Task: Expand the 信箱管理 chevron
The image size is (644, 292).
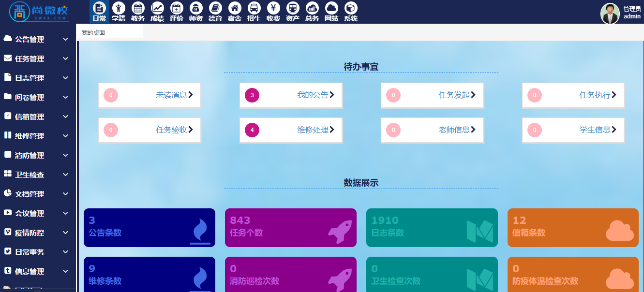Action: [66, 117]
